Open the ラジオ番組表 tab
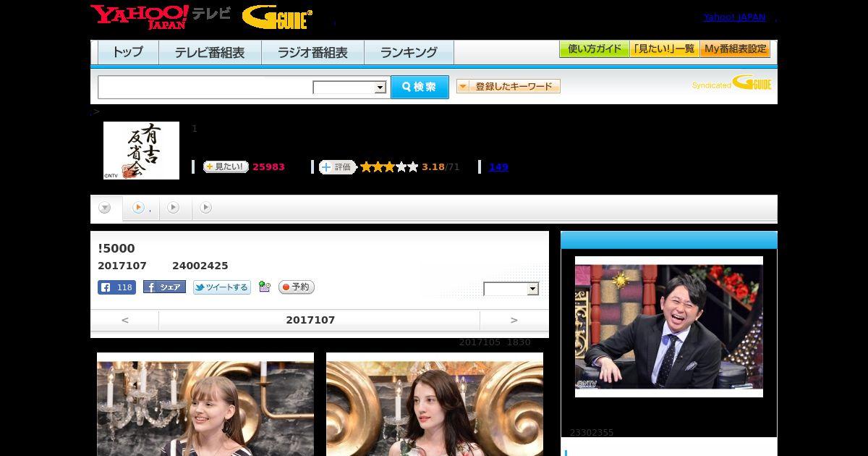The width and height of the screenshot is (868, 456). [312, 52]
